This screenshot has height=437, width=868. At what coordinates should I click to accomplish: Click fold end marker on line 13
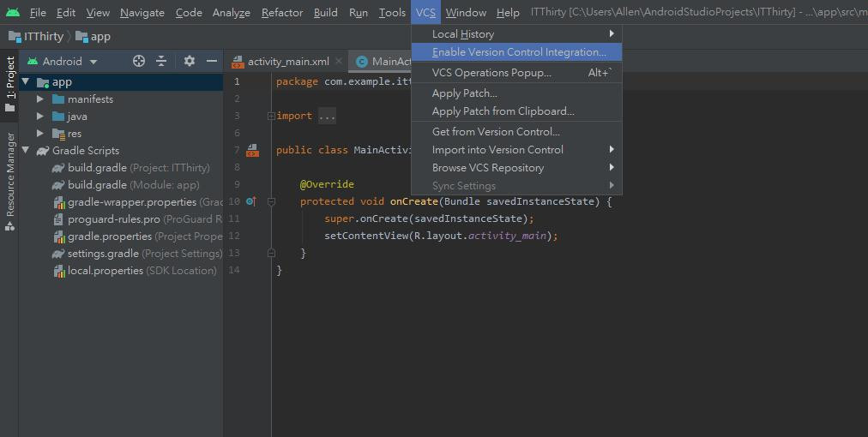click(271, 253)
